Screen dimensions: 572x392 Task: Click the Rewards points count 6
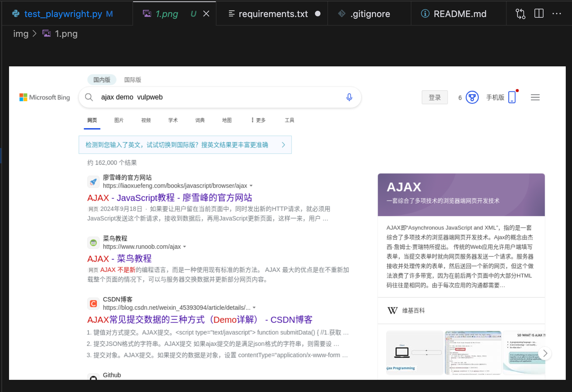pyautogui.click(x=460, y=98)
